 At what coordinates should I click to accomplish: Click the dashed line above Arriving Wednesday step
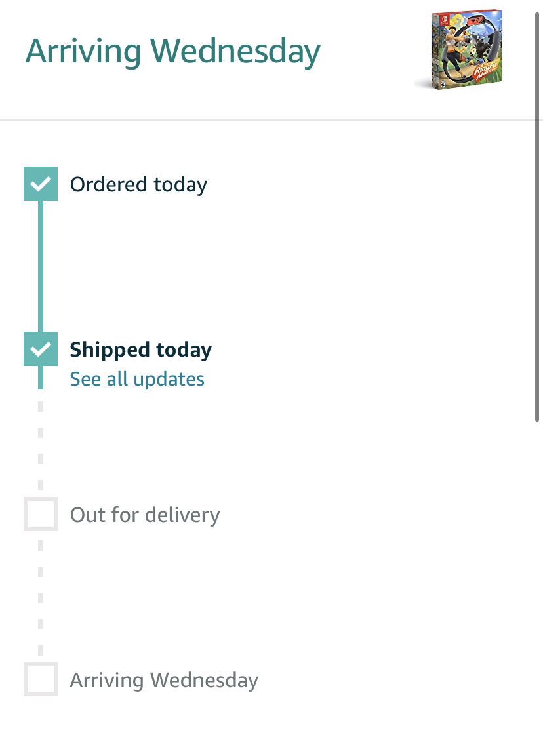tap(41, 598)
